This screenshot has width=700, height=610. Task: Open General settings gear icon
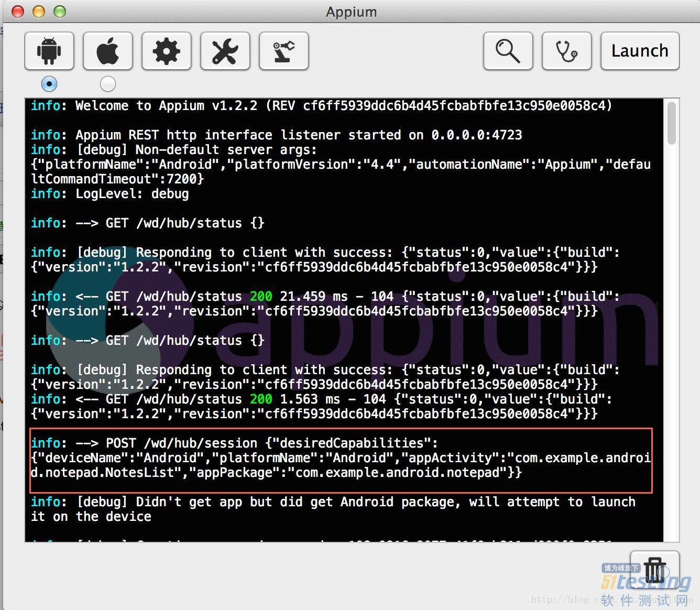click(x=167, y=51)
